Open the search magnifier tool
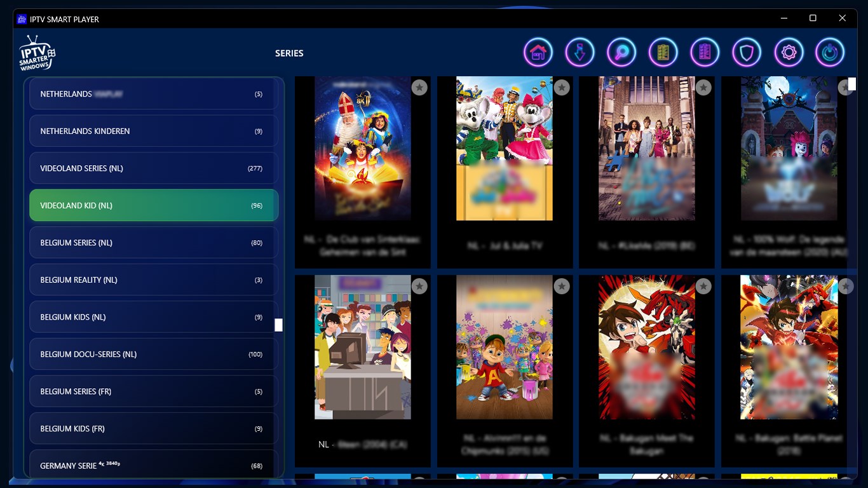The height and width of the screenshot is (488, 868). pos(621,52)
